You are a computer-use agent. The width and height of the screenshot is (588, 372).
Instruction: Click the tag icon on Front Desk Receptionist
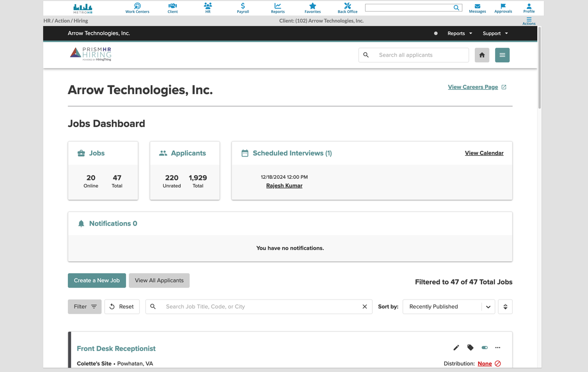[x=470, y=348]
